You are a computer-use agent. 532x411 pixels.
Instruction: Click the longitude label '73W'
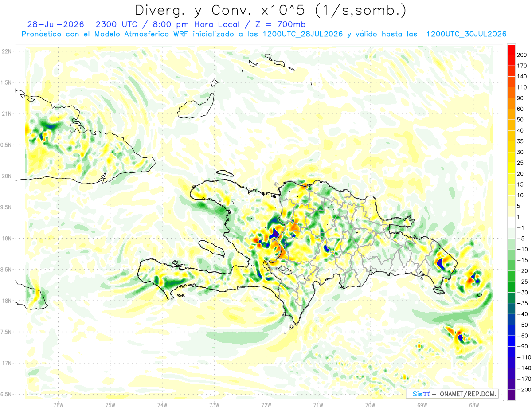(214, 404)
